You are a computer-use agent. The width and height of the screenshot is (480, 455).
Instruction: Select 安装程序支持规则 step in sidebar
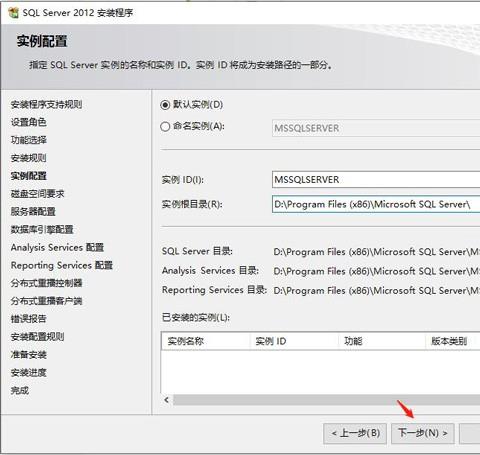(46, 105)
